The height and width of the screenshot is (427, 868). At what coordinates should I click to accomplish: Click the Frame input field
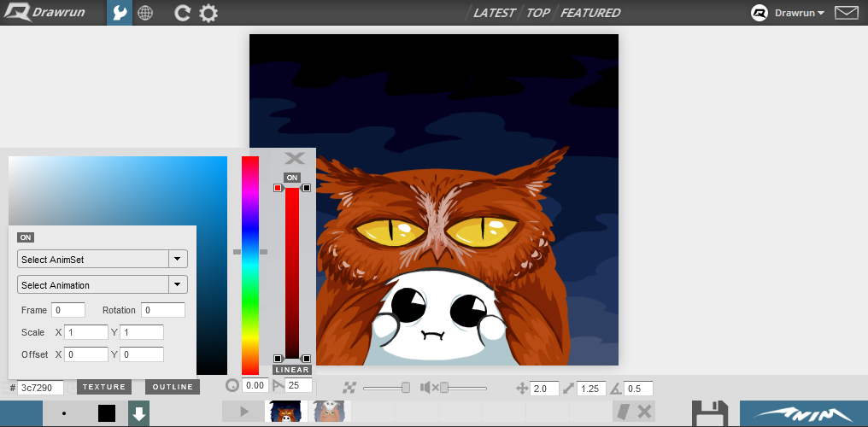68,310
